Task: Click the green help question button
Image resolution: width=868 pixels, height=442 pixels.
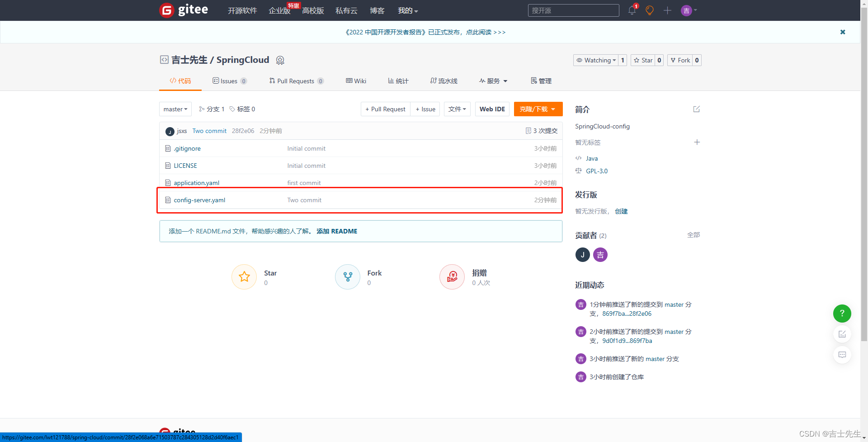Action: (842, 314)
